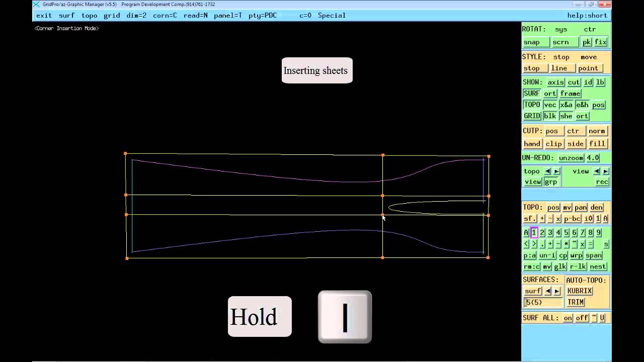Click the corn=C option

165,16
